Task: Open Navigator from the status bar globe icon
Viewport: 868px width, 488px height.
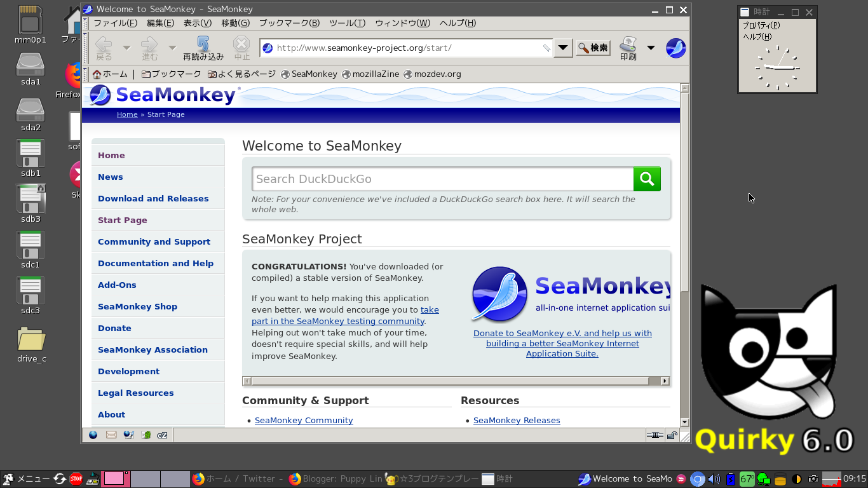Action: tap(93, 435)
